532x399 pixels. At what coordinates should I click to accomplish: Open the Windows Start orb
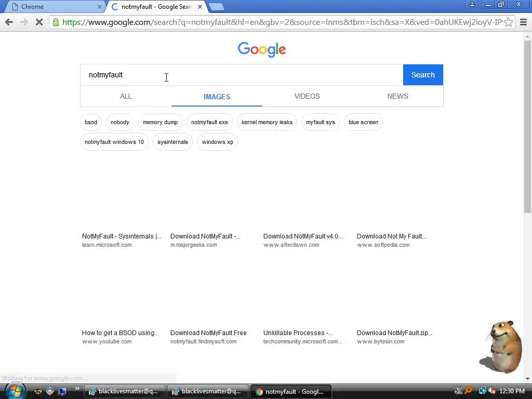[15, 391]
